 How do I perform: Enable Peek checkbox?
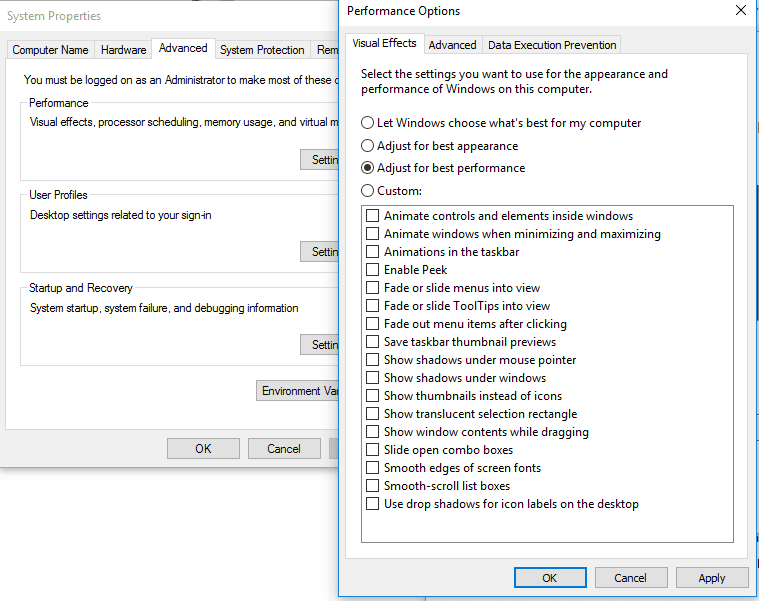tap(372, 270)
